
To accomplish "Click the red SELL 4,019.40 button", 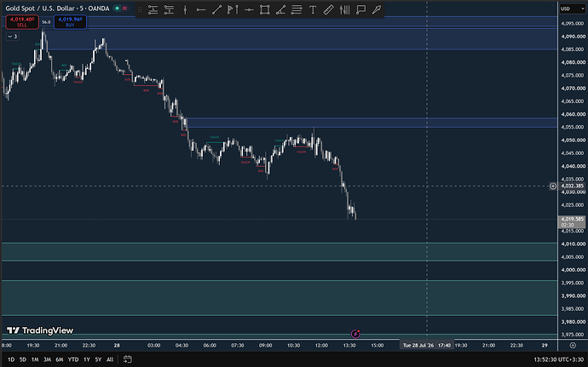I will (22, 22).
